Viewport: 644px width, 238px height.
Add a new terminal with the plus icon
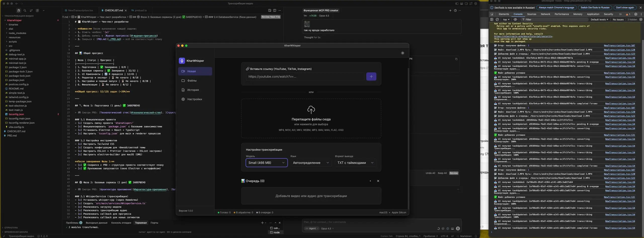point(262,223)
